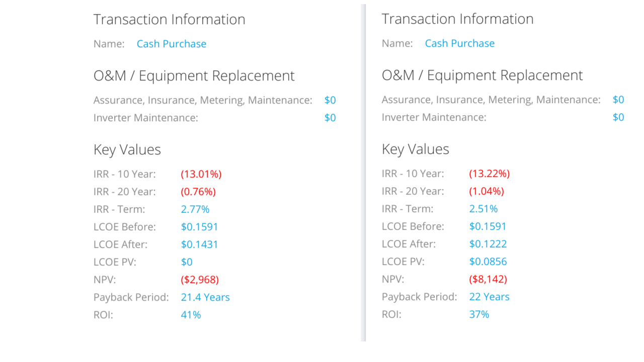Select left Assurance, Insurance, Metering, Maintenance $0 value
Image resolution: width=644 pixels, height=362 pixels.
[x=330, y=100]
